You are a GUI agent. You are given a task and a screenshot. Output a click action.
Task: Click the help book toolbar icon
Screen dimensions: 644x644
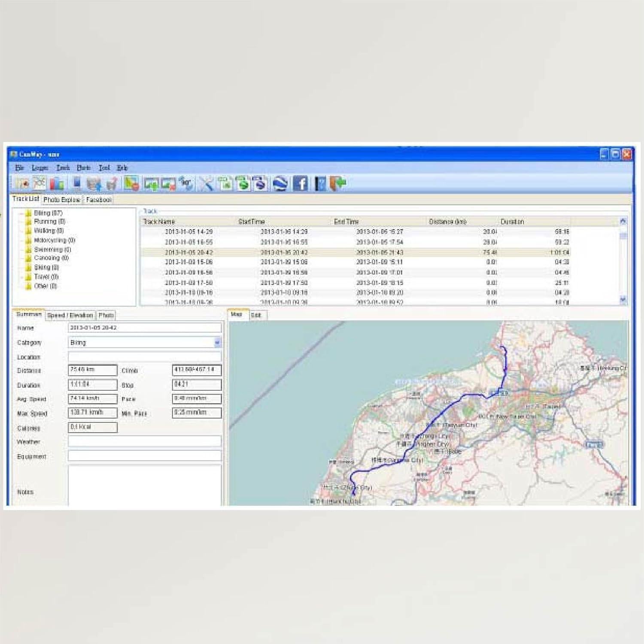pyautogui.click(x=320, y=183)
